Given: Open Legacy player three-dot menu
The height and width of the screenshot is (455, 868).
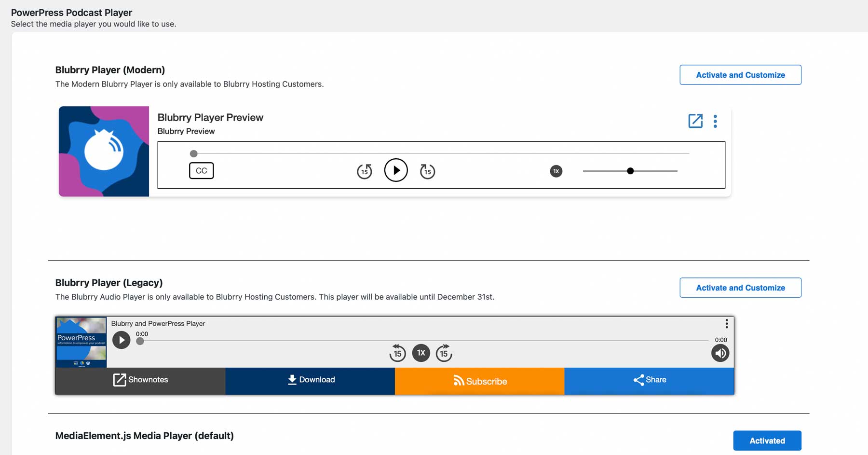Looking at the screenshot, I should coord(727,324).
